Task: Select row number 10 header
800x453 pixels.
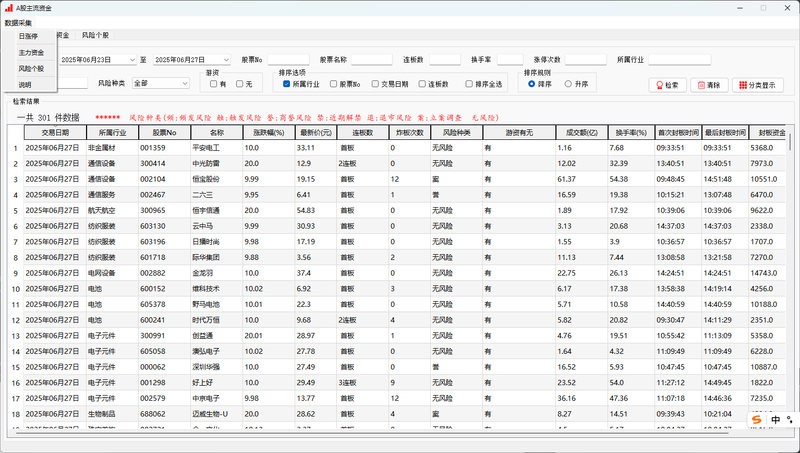Action: pyautogui.click(x=15, y=289)
